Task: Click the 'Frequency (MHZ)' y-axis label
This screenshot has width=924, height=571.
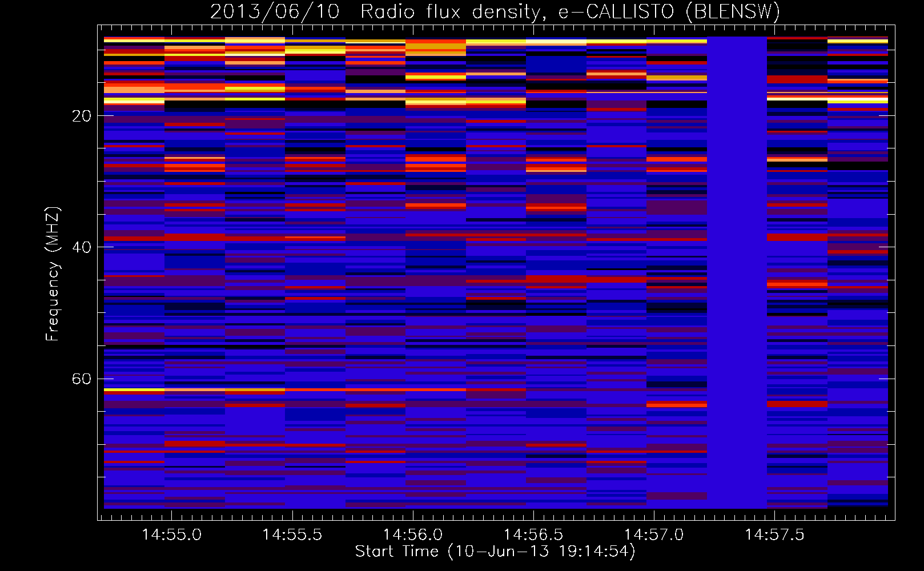Action: (53, 274)
